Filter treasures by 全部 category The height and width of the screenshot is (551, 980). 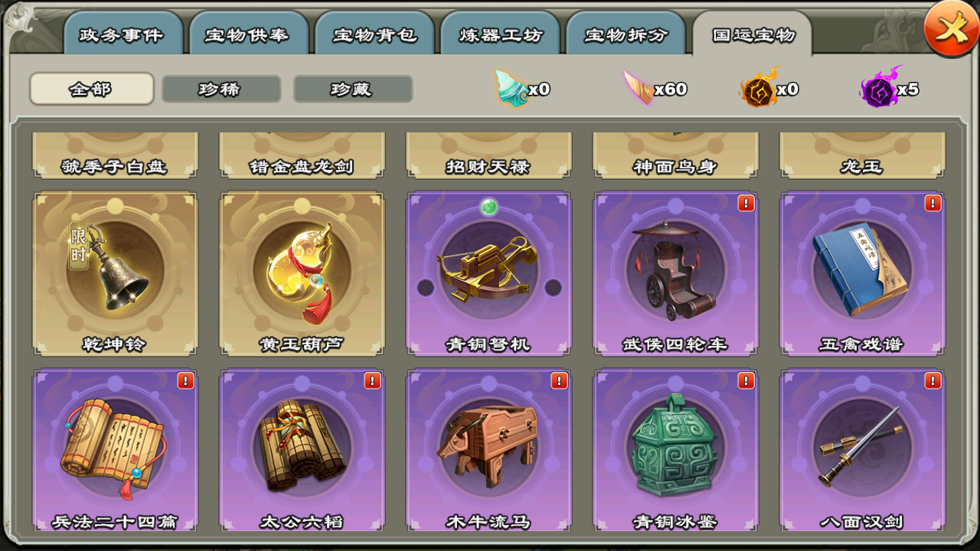click(x=92, y=89)
